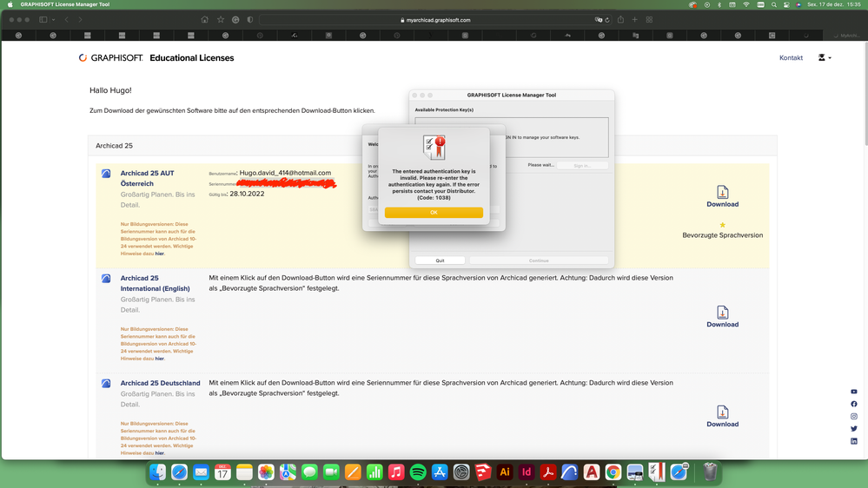This screenshot has width=868, height=488.
Task: Open the GRAPHISOFT LinkedIn link icon
Action: click(x=853, y=441)
